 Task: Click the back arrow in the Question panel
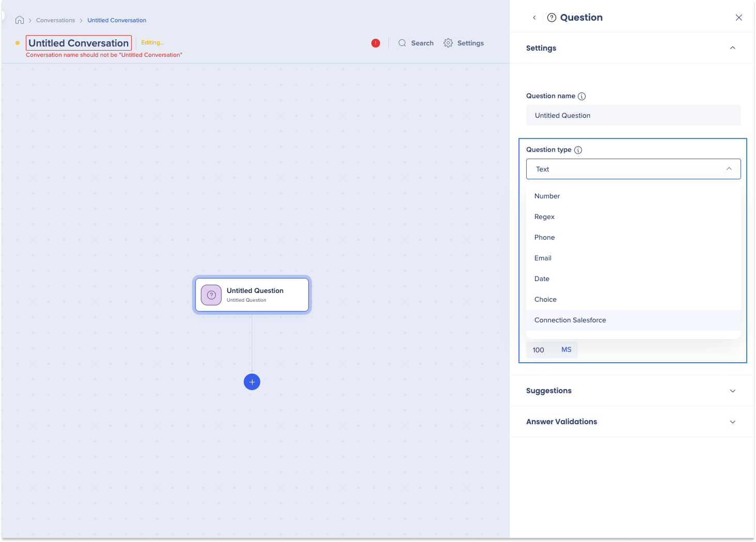[534, 18]
